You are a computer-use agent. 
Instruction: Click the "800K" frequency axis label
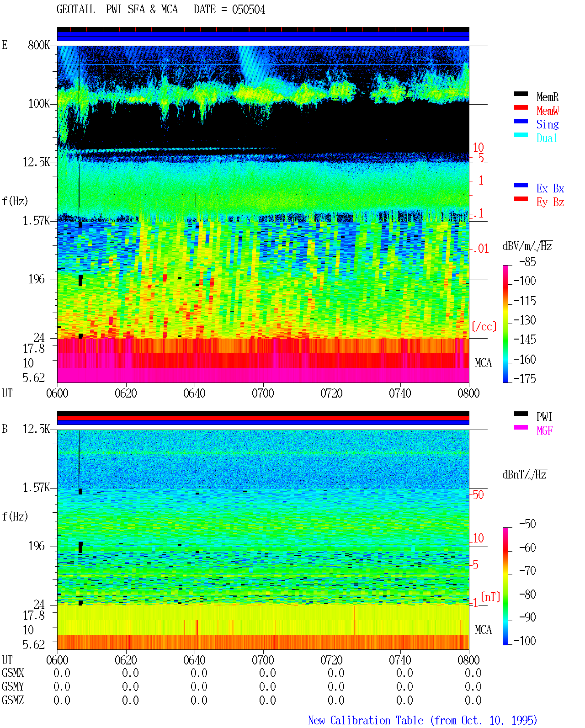click(39, 45)
